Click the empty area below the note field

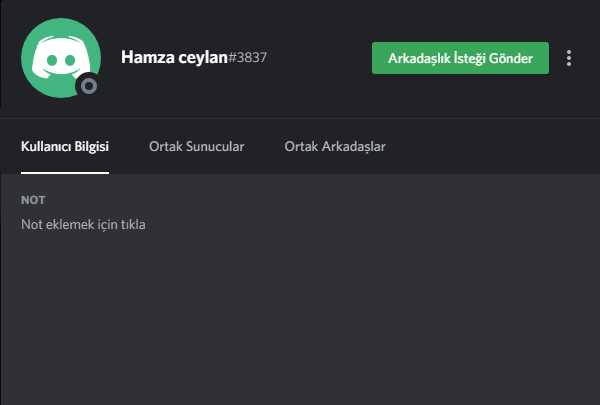click(x=300, y=320)
